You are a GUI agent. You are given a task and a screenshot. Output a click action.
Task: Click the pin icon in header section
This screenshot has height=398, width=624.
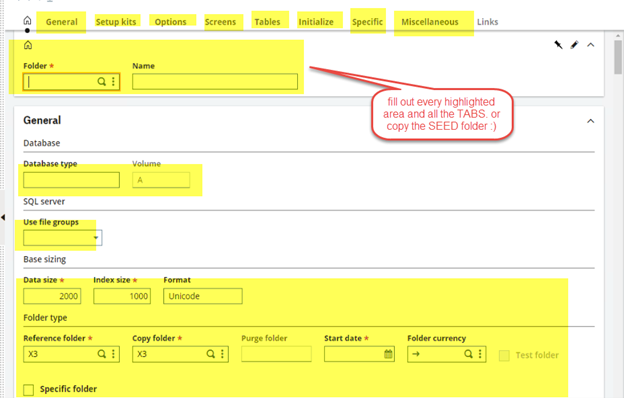[x=558, y=45]
